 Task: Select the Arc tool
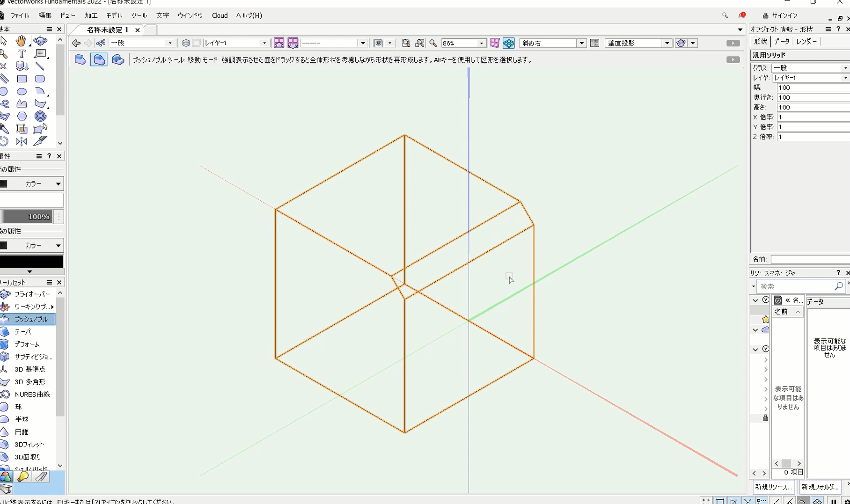[40, 91]
